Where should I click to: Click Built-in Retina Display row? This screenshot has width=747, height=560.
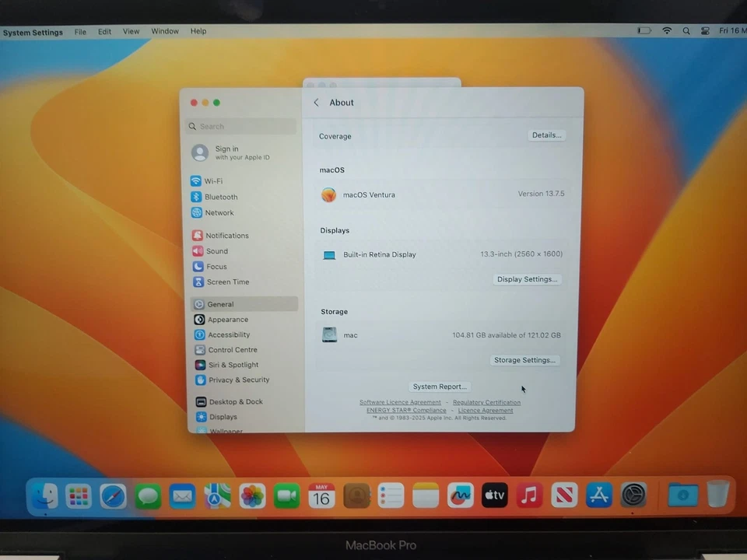tap(441, 255)
